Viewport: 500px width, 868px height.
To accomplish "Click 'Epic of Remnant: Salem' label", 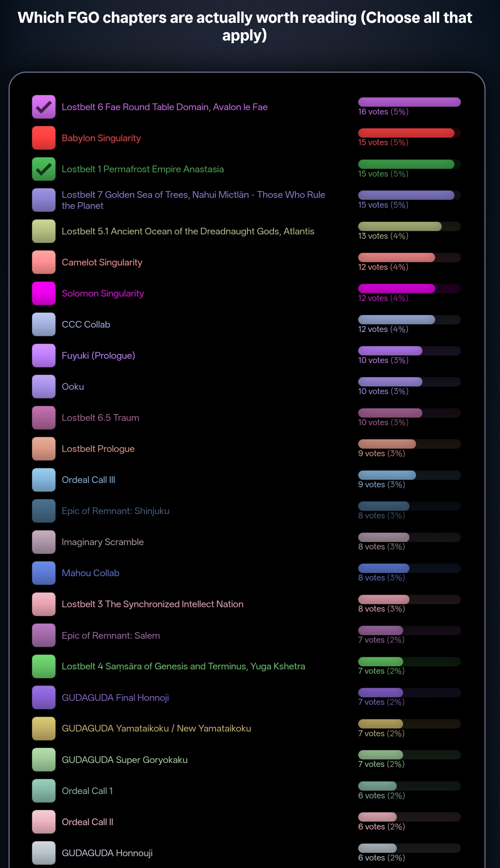I will pyautogui.click(x=111, y=636).
